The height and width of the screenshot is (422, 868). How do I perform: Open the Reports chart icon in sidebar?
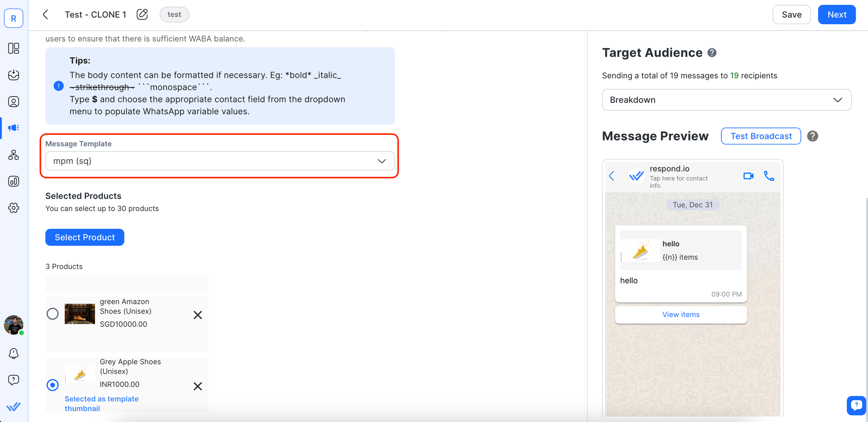pos(13,181)
